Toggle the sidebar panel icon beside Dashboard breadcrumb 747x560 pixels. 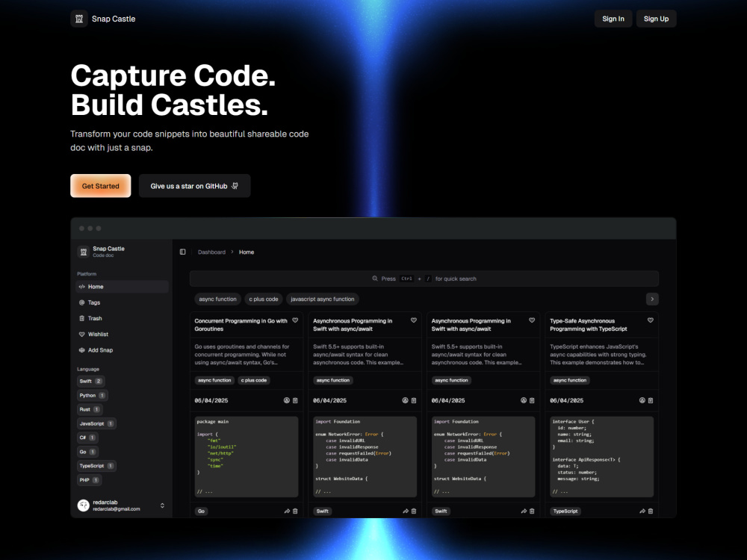point(182,252)
